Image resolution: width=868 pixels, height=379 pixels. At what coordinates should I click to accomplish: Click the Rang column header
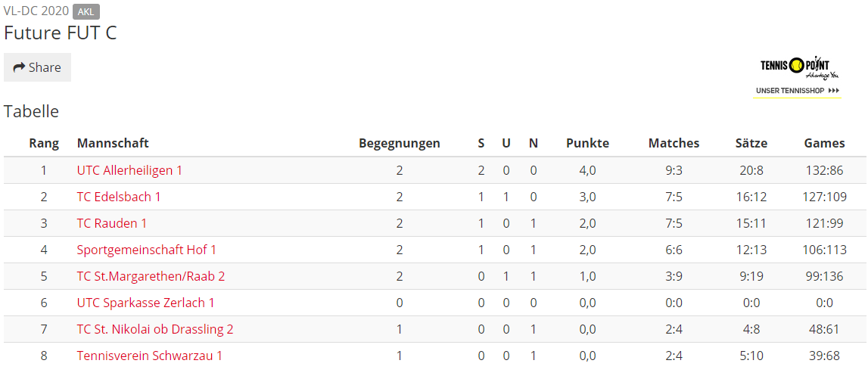point(44,143)
